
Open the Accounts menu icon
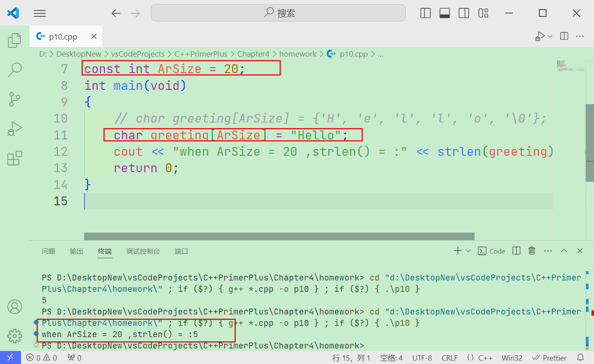click(15, 307)
